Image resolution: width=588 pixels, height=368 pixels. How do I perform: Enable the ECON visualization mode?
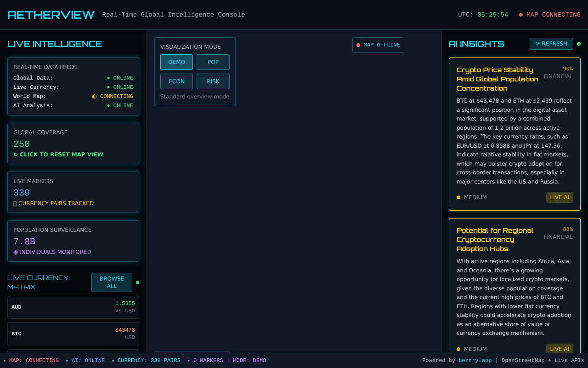click(x=176, y=81)
